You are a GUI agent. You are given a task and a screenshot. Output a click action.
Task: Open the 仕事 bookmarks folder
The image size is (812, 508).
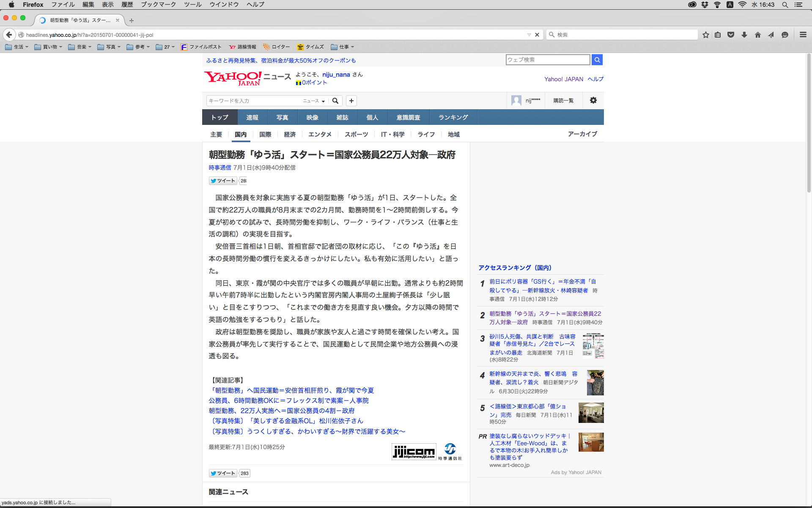pos(343,47)
